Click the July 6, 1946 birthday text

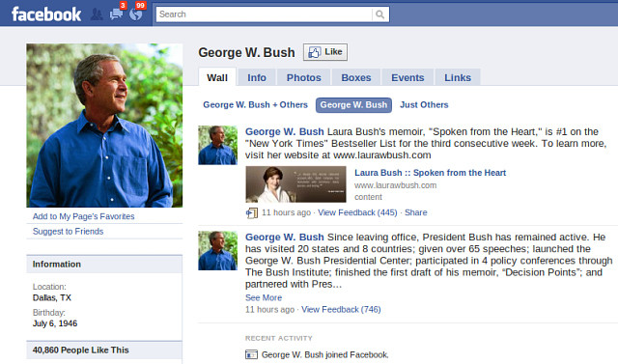[x=55, y=323]
